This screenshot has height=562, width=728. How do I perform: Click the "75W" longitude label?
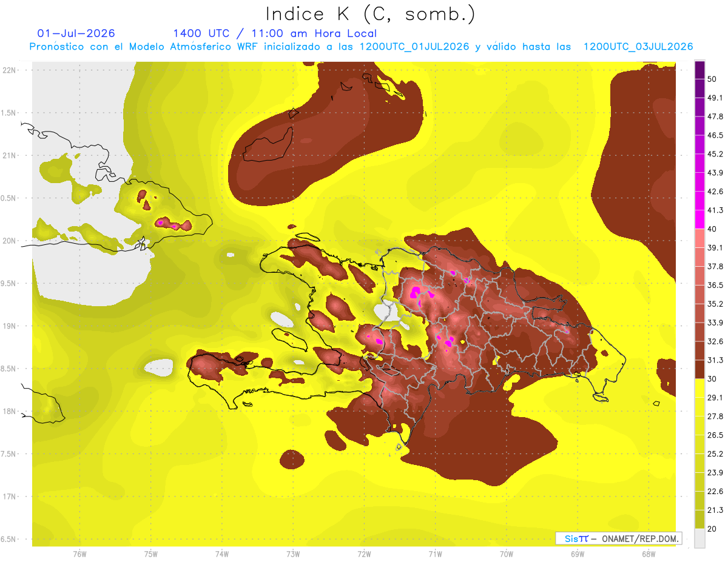[150, 554]
